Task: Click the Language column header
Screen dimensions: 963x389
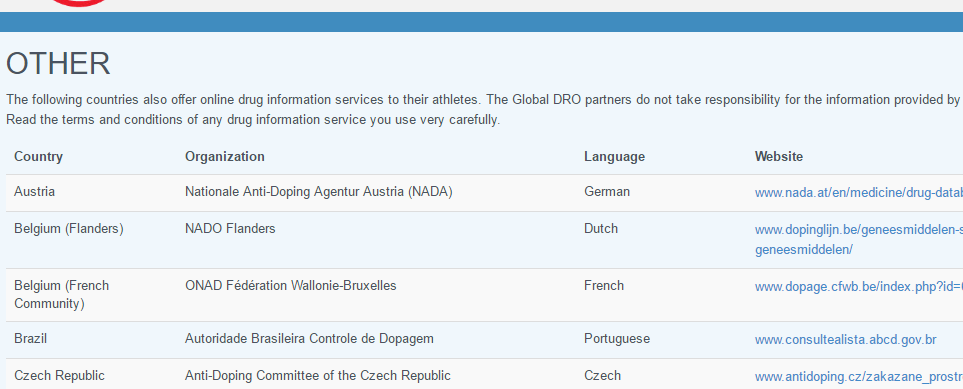Action: (x=614, y=157)
